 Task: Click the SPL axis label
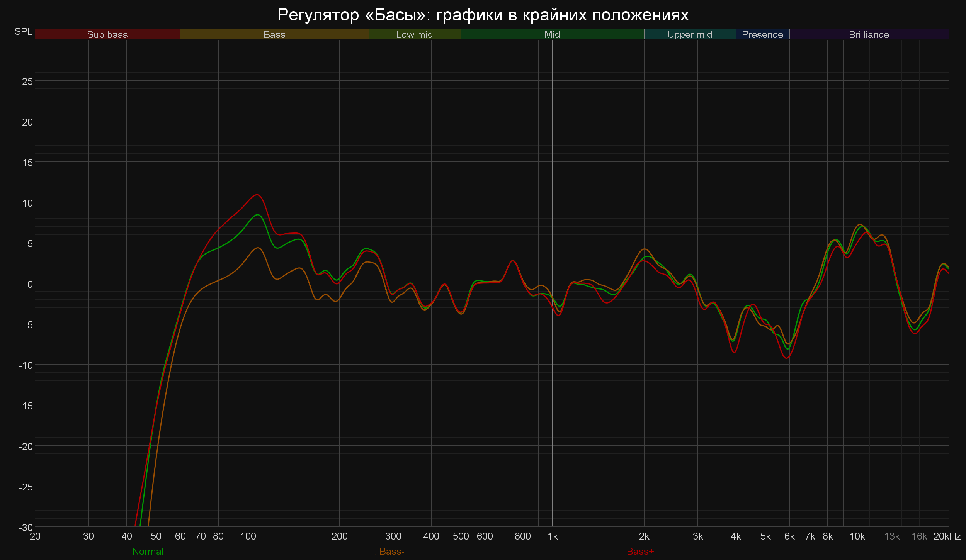point(23,32)
